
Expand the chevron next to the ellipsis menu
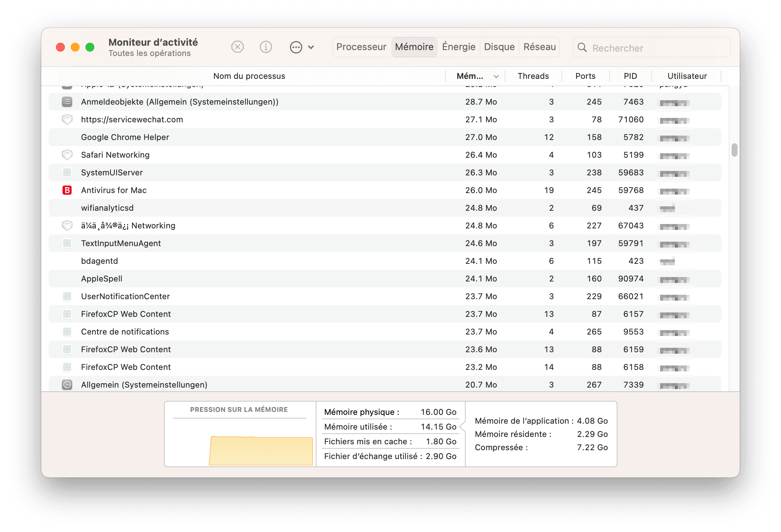(x=311, y=47)
